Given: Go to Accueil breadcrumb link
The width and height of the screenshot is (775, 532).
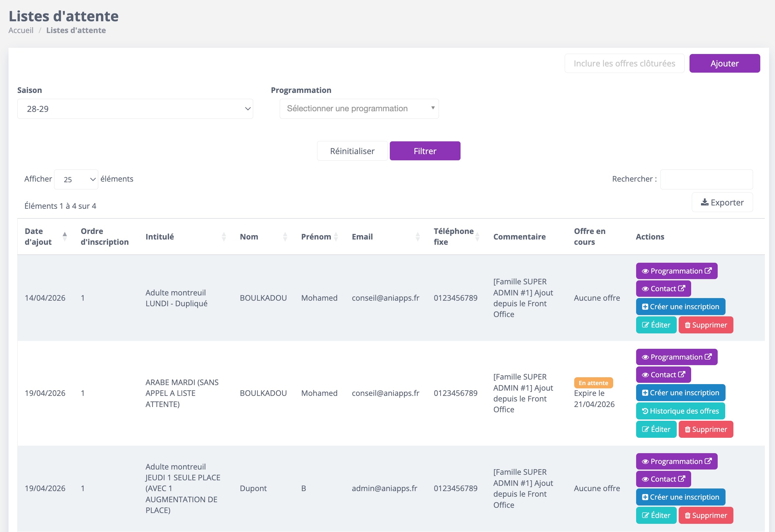Looking at the screenshot, I should click(21, 30).
